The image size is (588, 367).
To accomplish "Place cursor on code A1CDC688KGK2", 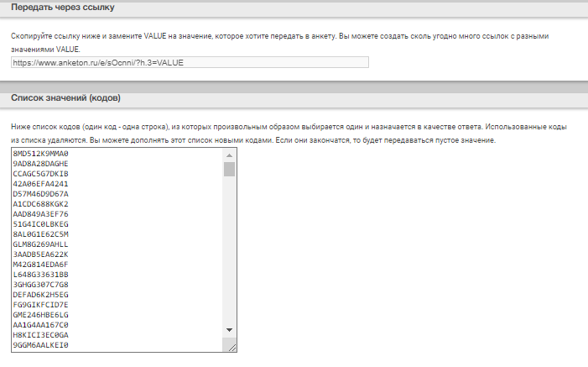I will tap(40, 204).
